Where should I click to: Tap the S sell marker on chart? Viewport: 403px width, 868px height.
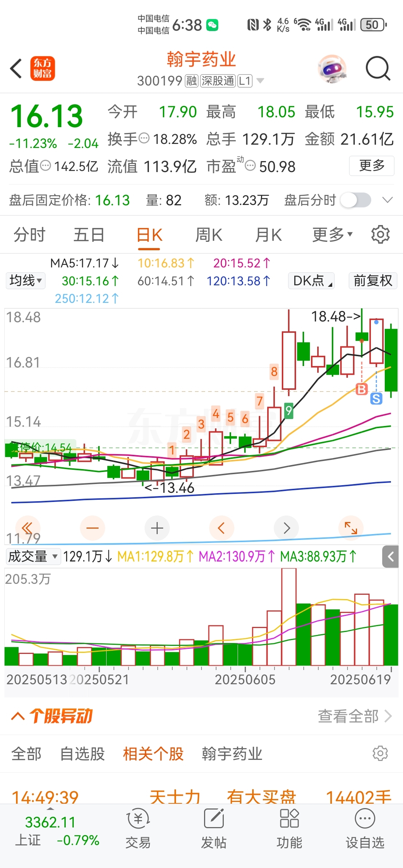[x=376, y=399]
